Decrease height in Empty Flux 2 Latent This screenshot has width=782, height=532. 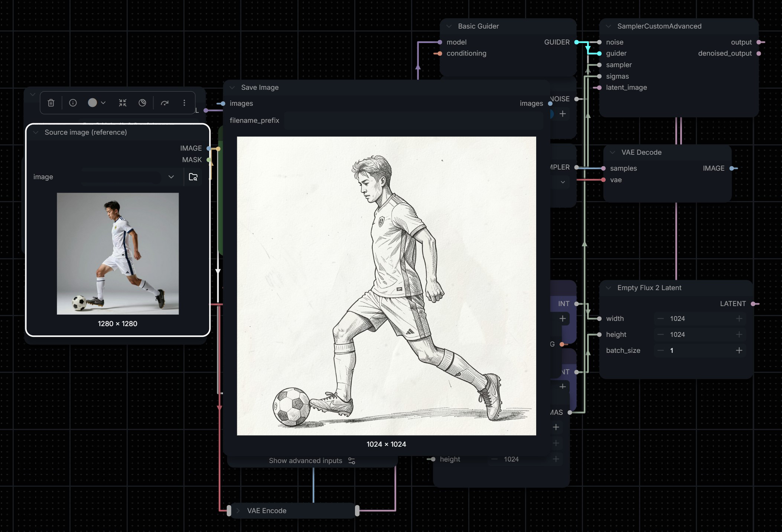661,335
